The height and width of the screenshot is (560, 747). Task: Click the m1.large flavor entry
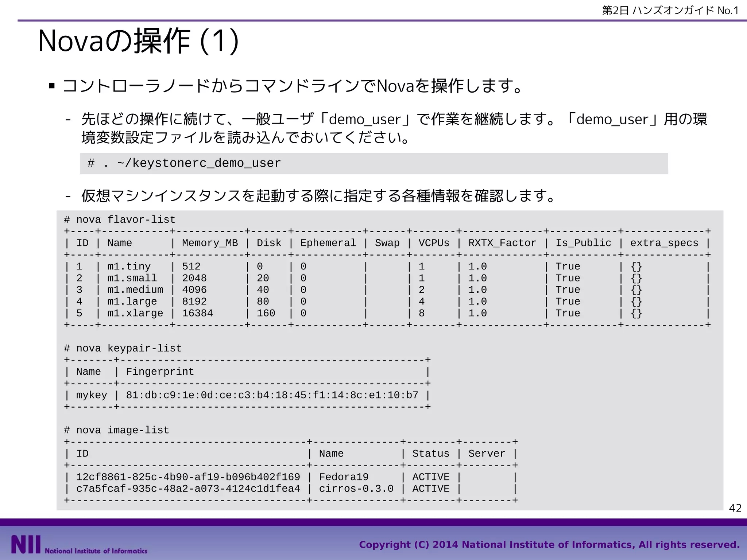[x=132, y=302]
